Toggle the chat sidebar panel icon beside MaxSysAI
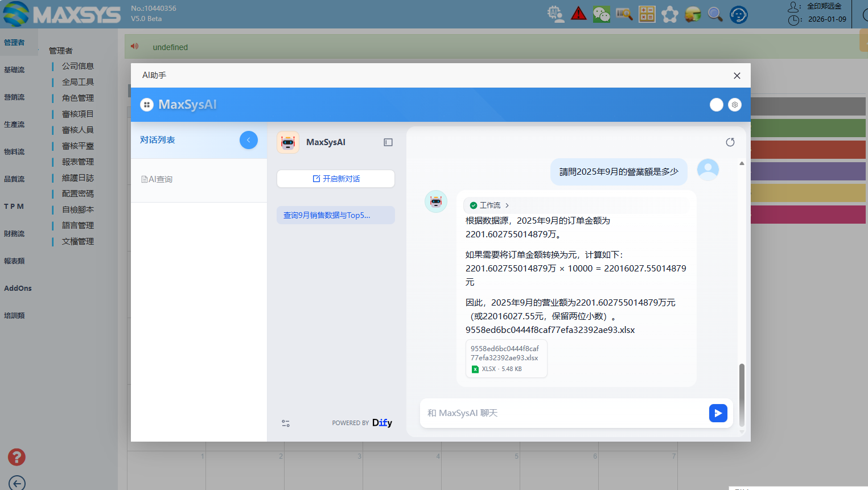This screenshot has width=868, height=490. tap(388, 142)
